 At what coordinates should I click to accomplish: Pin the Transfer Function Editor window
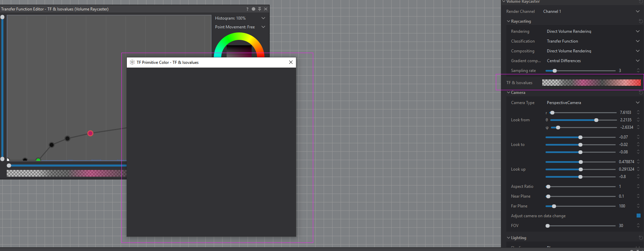pos(259,9)
